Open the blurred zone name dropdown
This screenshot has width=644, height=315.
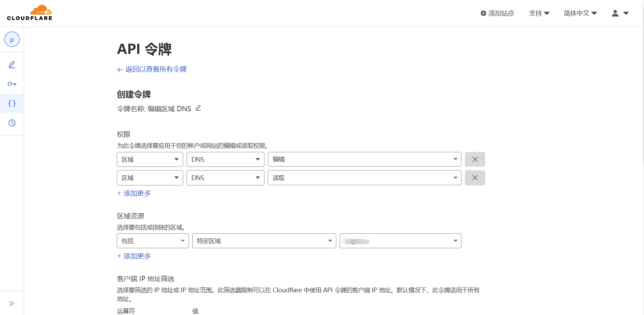[401, 241]
